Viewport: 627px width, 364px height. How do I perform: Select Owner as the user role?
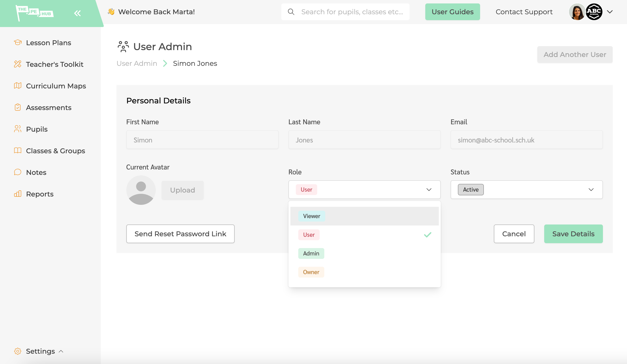coord(311,272)
